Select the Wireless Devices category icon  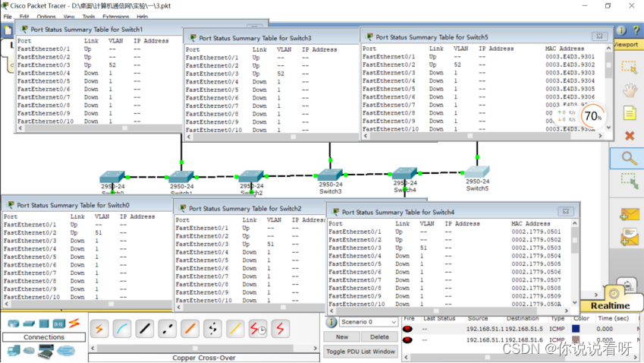58,324
